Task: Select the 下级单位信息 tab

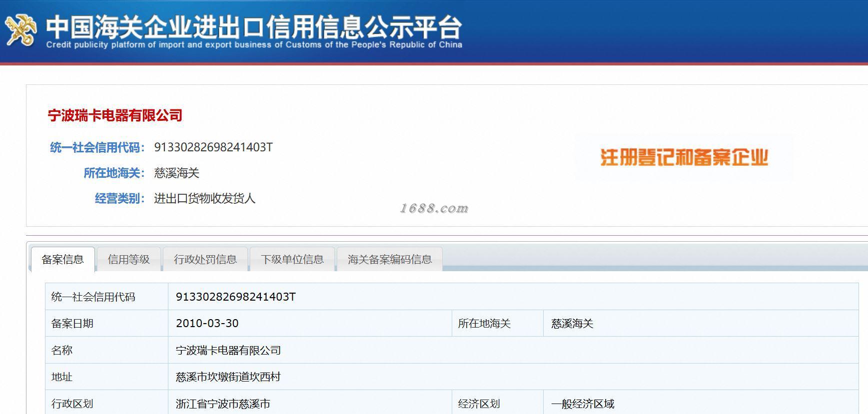Action: click(292, 259)
